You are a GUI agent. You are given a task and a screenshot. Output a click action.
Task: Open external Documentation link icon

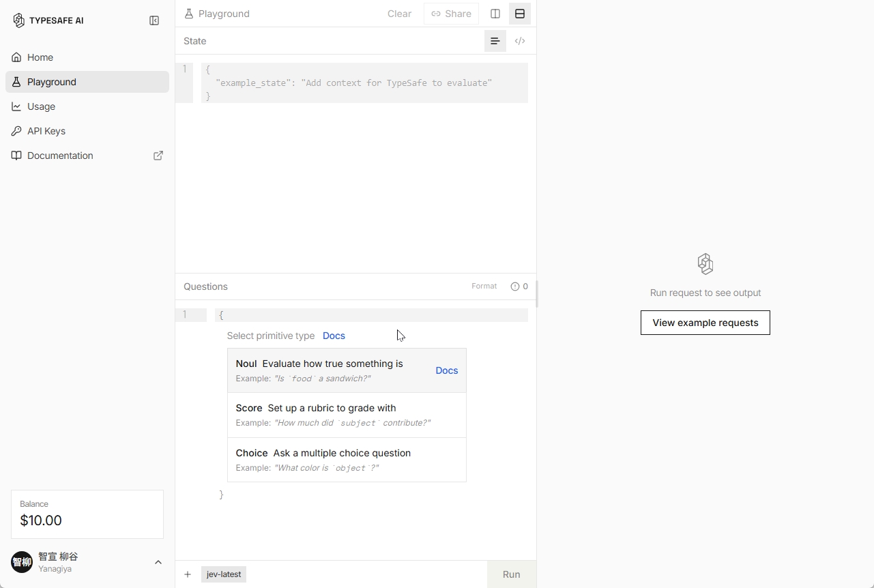(158, 156)
